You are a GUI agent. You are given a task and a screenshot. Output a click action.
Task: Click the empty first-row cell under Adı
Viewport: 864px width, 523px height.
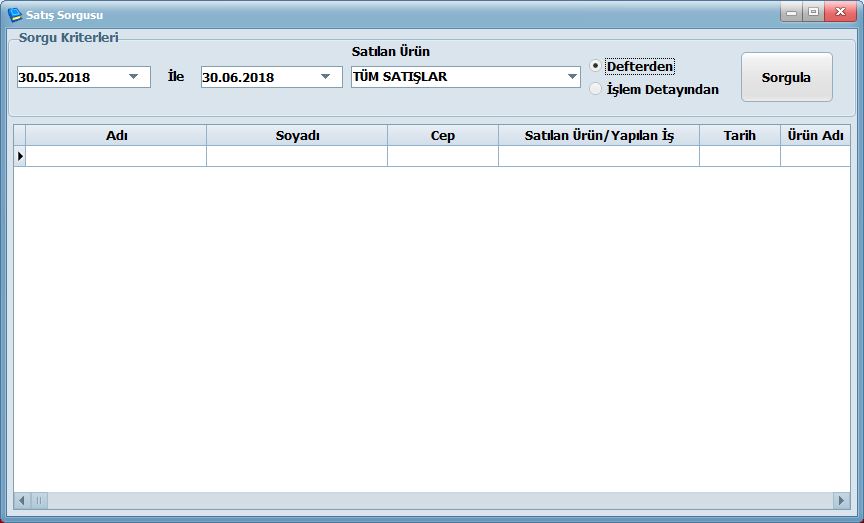click(x=116, y=157)
